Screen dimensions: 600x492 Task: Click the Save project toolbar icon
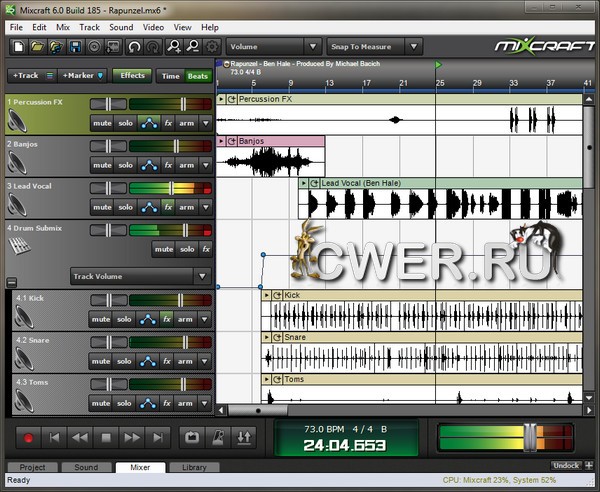(x=73, y=46)
